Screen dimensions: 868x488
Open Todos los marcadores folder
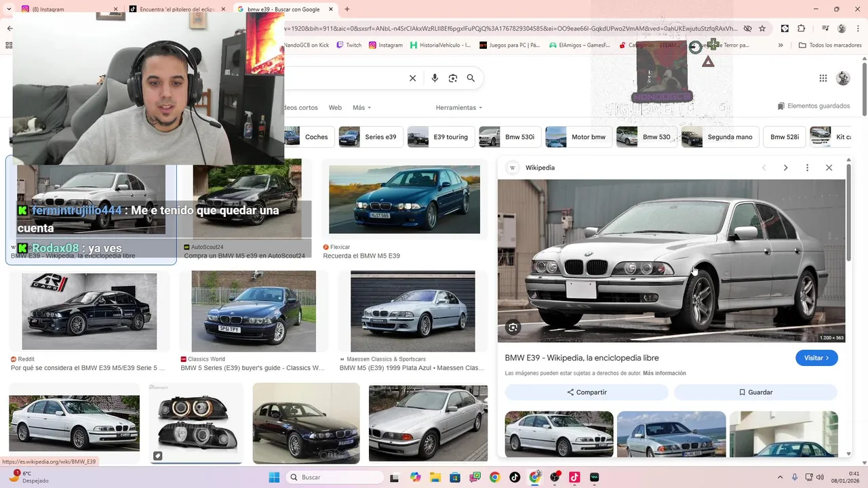click(x=830, y=45)
